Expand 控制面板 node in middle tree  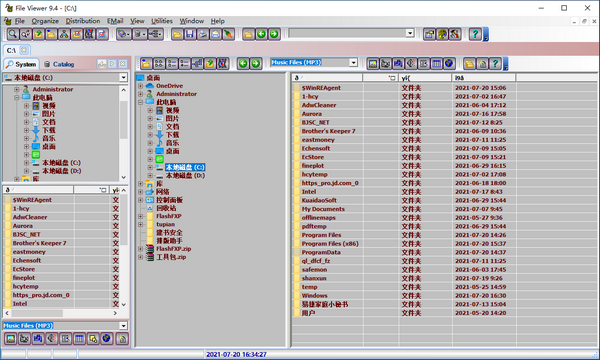tap(140, 200)
